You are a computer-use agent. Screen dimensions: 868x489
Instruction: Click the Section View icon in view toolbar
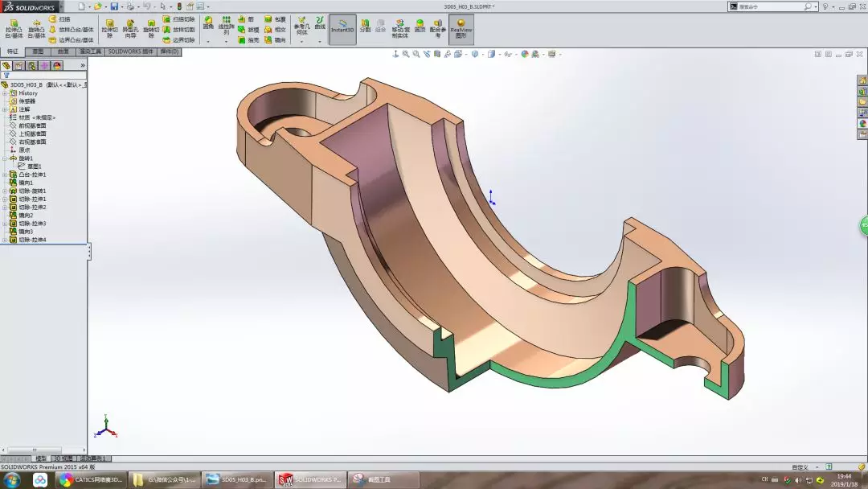point(436,54)
